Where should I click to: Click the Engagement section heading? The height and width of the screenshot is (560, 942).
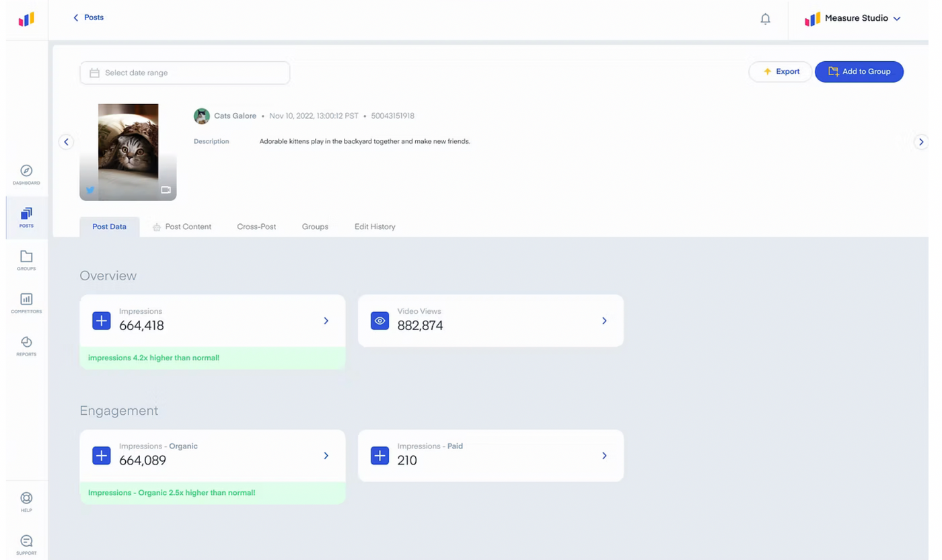119,411
